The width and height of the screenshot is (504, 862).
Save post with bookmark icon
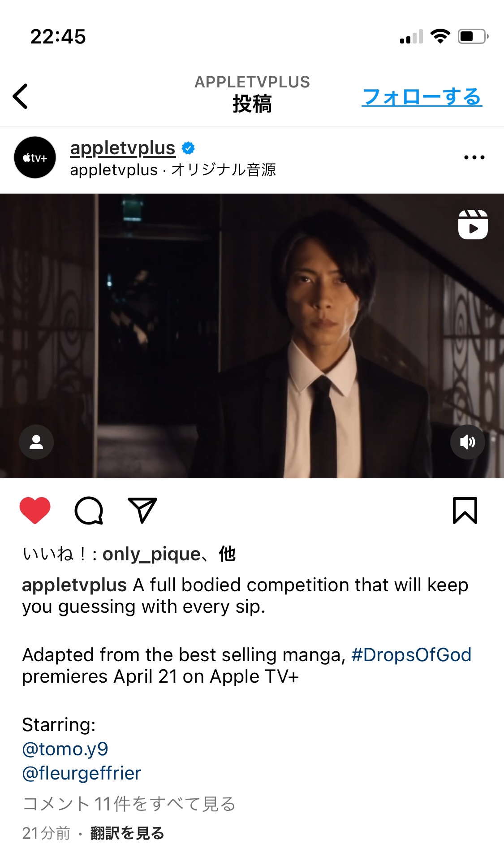pos(465,510)
